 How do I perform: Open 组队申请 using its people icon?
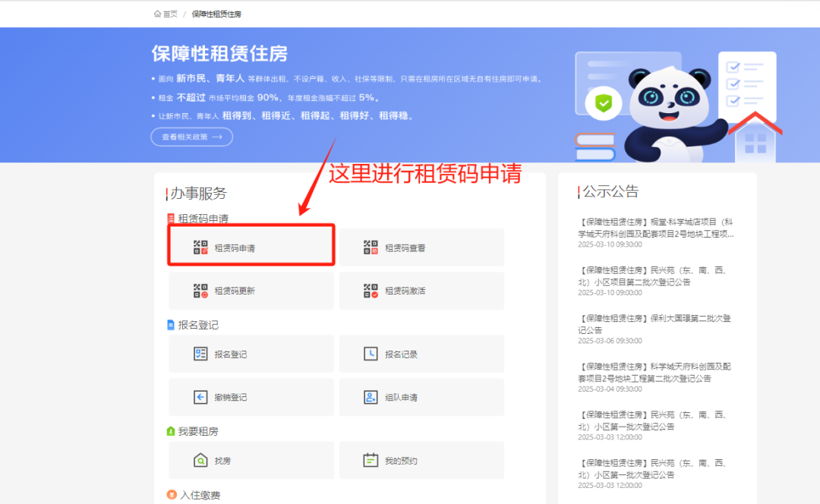370,397
